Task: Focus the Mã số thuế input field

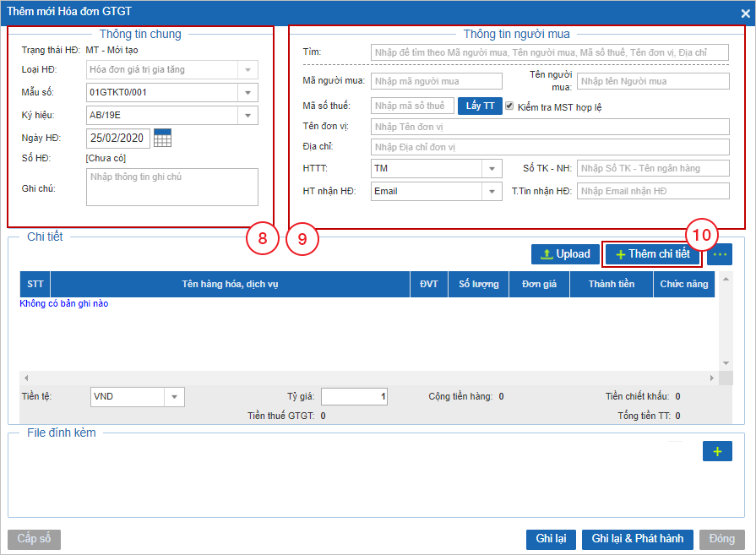Action: tap(412, 106)
